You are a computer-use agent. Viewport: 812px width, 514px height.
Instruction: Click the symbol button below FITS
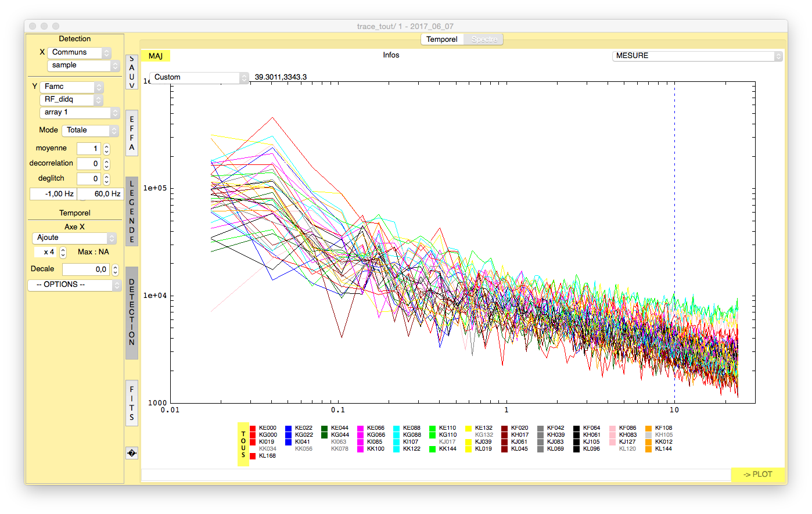pyautogui.click(x=132, y=453)
